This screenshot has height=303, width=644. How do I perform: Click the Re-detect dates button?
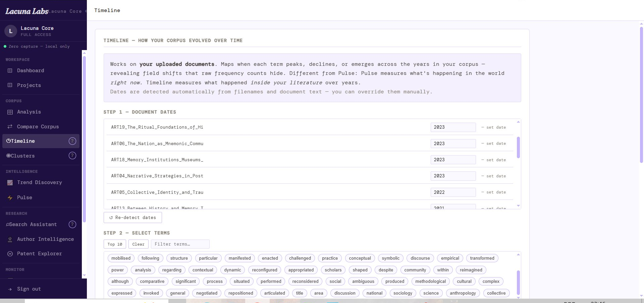(133, 217)
